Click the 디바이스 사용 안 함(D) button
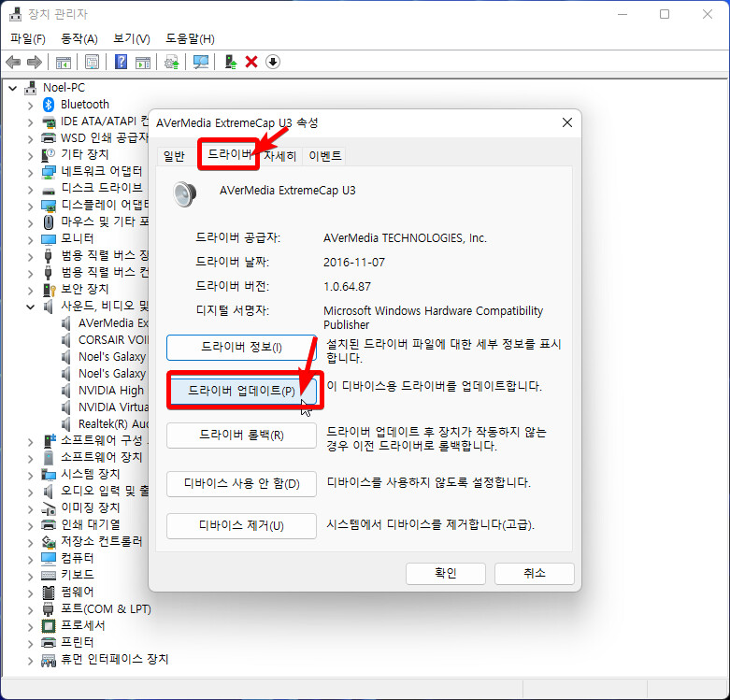Image resolution: width=730 pixels, height=700 pixels. pyautogui.click(x=242, y=484)
